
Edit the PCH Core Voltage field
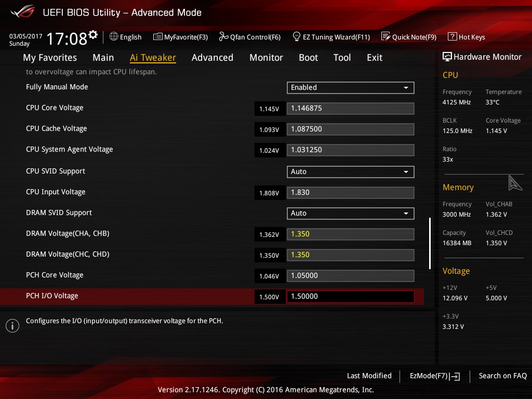click(351, 276)
